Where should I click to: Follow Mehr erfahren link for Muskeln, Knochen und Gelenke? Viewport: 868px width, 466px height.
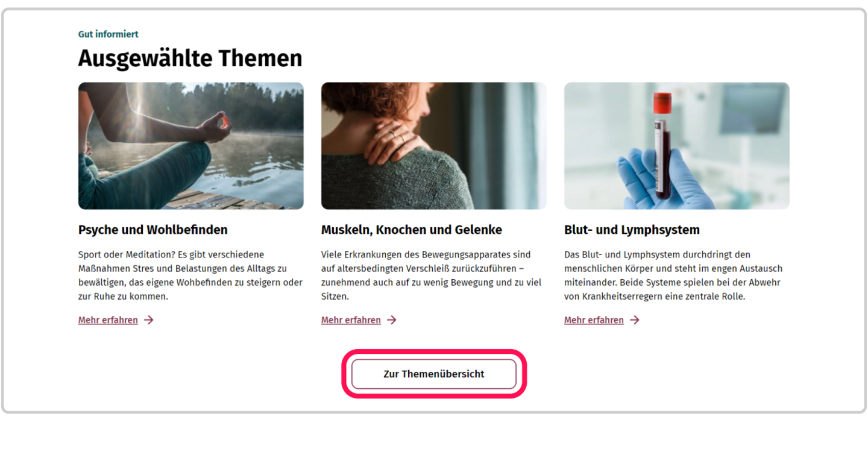351,320
